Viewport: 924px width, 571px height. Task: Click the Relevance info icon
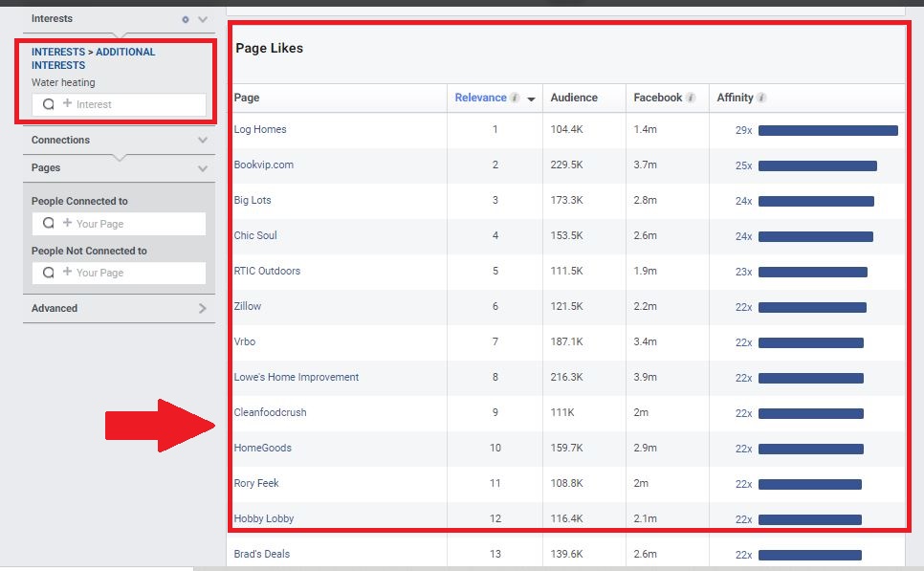tap(515, 98)
